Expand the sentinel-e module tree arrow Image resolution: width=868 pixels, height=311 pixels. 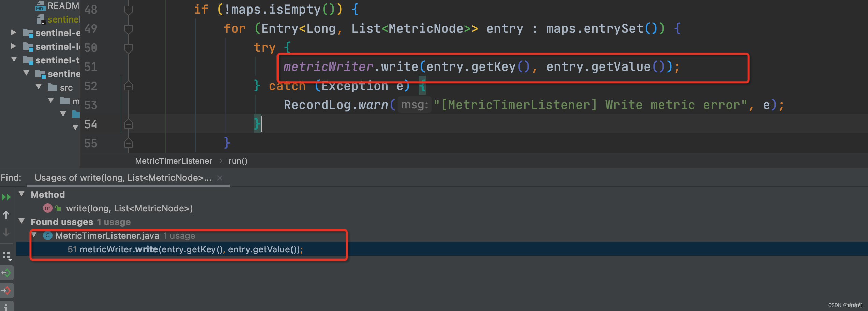13,32
